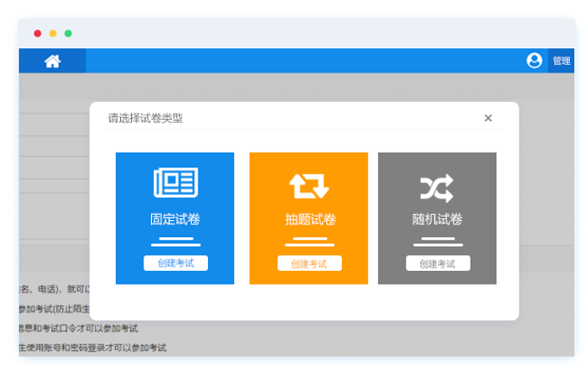588x365 pixels.
Task: Click the loop arrows icon for 抽题试卷
Action: [309, 186]
